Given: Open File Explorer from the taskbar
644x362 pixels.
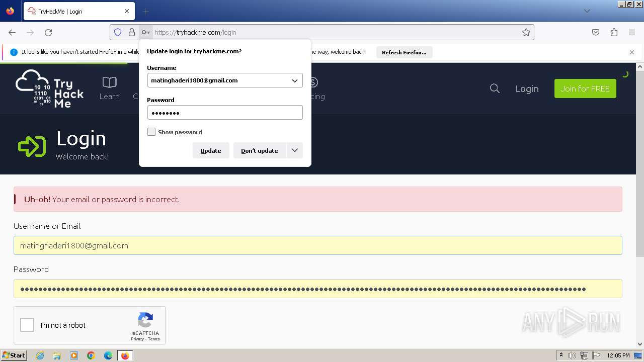Looking at the screenshot, I should click(x=57, y=355).
